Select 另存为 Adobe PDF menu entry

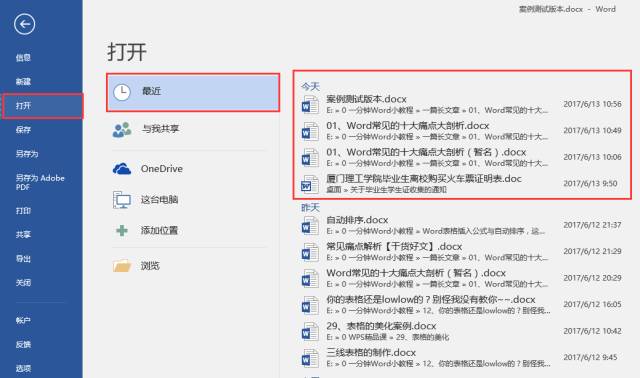41,182
